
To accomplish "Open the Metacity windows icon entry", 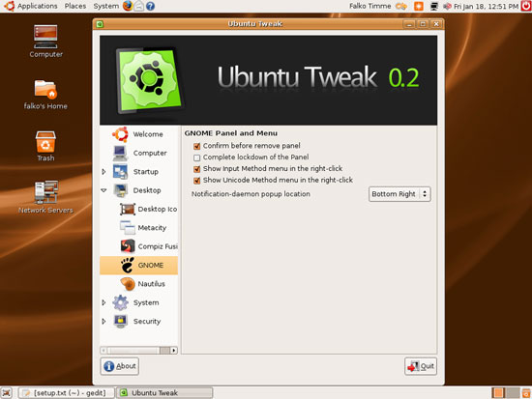I will point(128,227).
